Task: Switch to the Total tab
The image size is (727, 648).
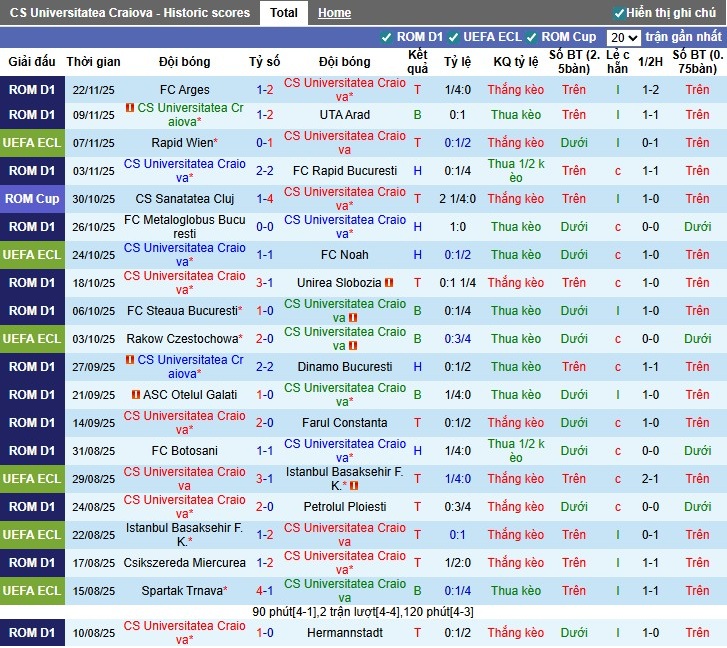Action: click(283, 13)
